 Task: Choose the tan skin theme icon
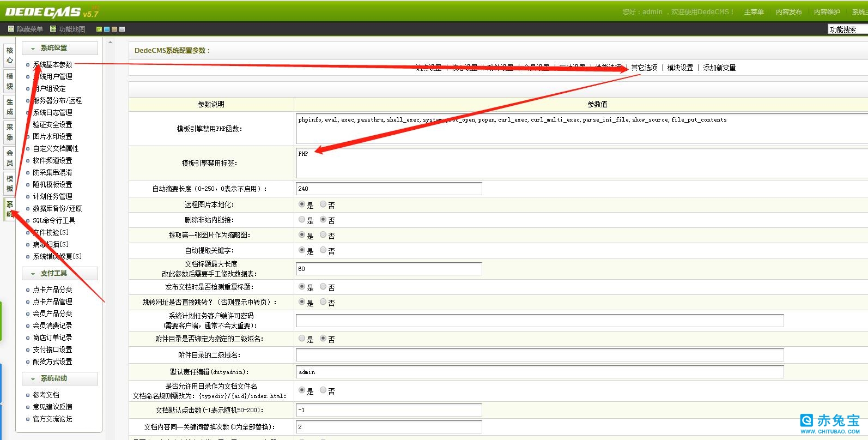coord(114,29)
